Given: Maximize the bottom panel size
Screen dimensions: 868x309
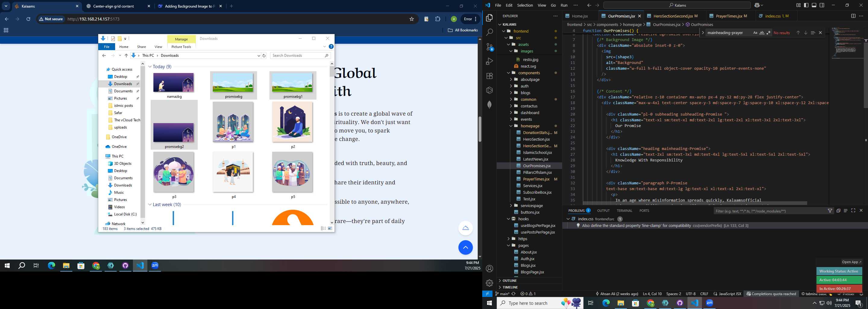Looking at the screenshot, I should pyautogui.click(x=853, y=211).
